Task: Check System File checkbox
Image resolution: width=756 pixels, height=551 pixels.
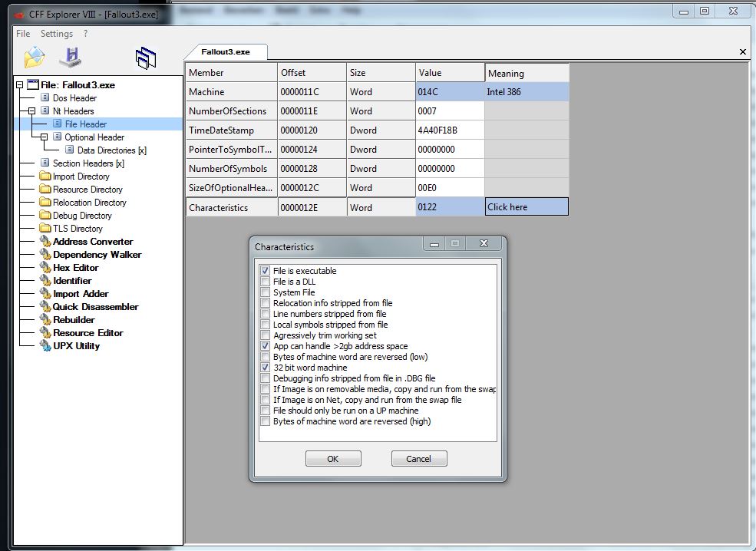Action: (x=266, y=292)
